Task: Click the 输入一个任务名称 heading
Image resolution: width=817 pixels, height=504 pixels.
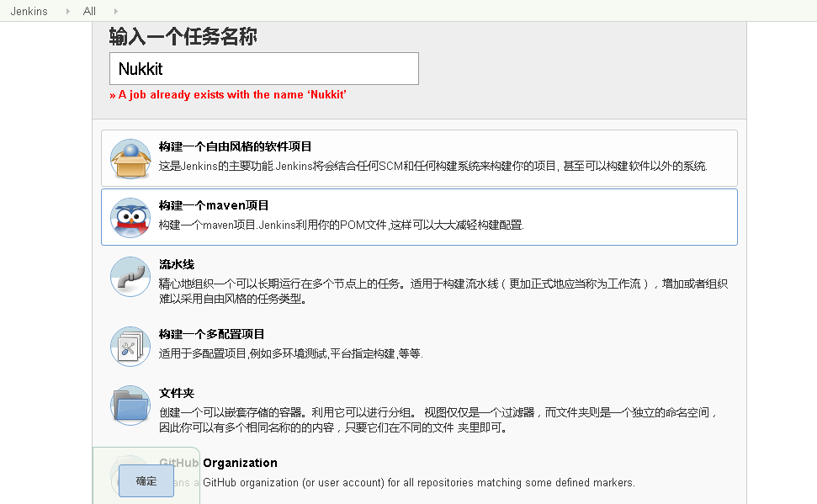Action: 183,36
